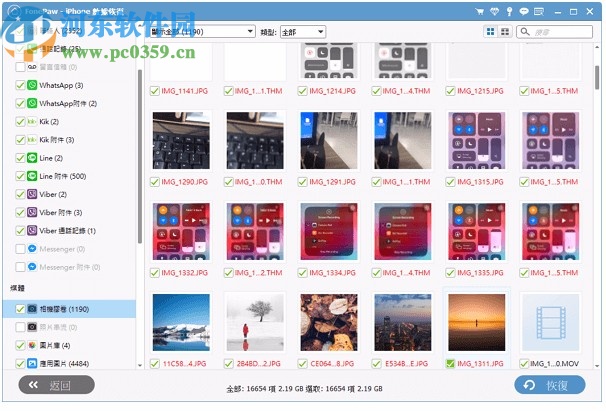606x411 pixels.
Task: Click the diamond icon in title bar
Action: point(494,12)
